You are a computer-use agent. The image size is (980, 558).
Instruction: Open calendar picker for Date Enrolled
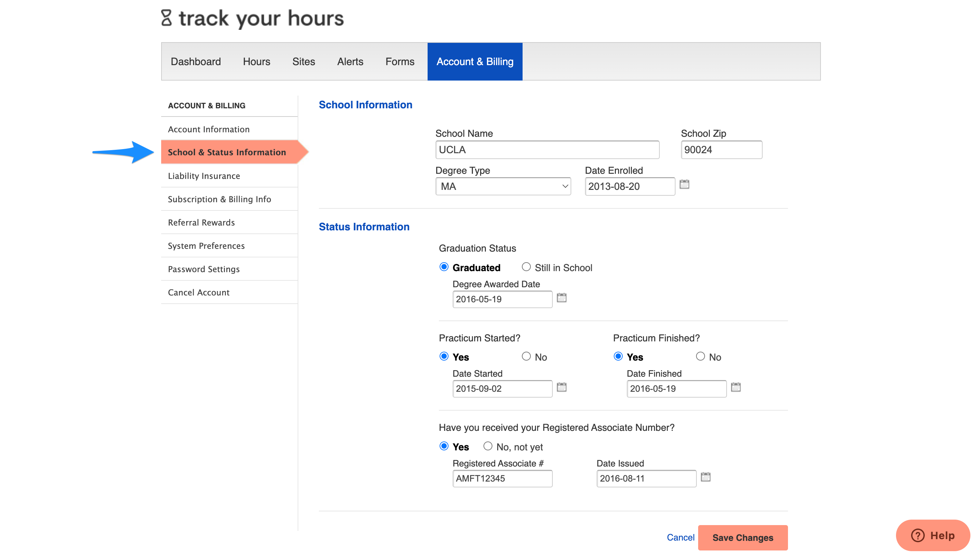click(684, 184)
